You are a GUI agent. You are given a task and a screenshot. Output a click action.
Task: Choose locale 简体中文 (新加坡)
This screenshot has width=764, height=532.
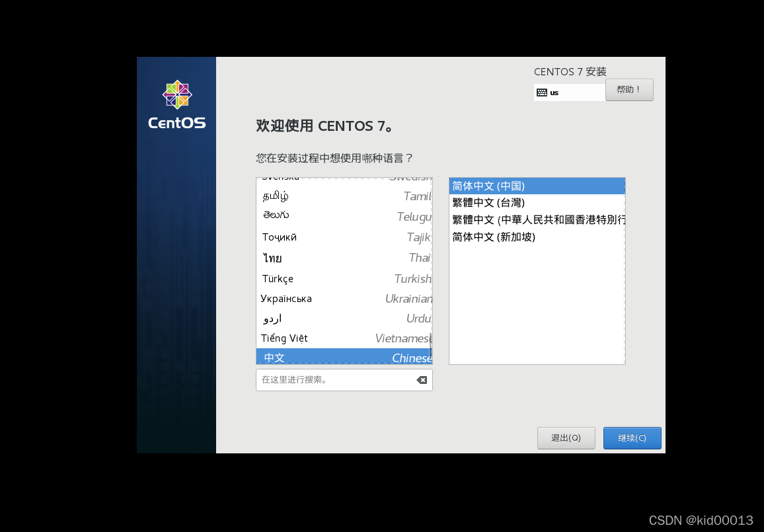537,237
